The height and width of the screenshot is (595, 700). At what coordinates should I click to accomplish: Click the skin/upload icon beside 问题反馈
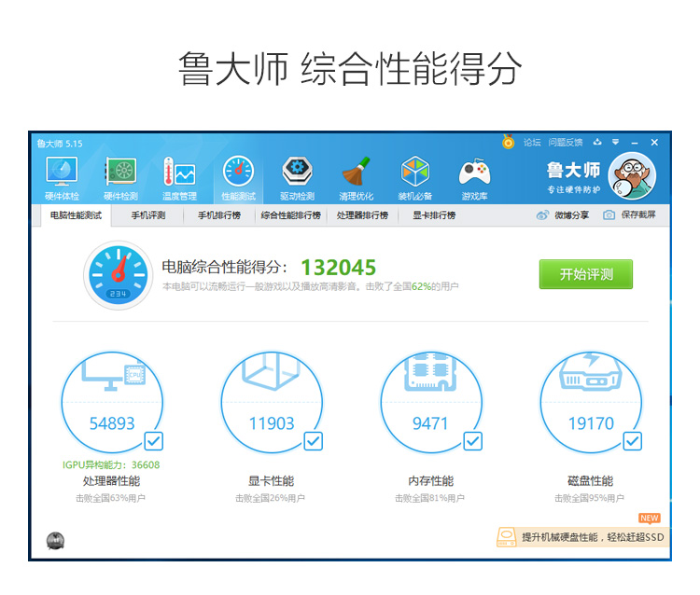pyautogui.click(x=597, y=143)
